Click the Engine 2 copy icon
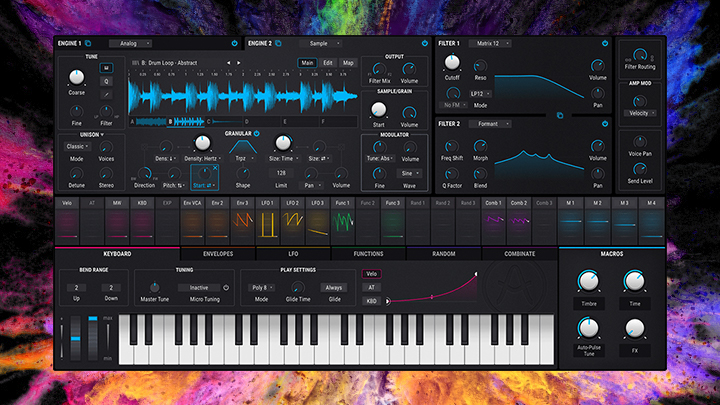This screenshot has width=720, height=405. [282, 44]
